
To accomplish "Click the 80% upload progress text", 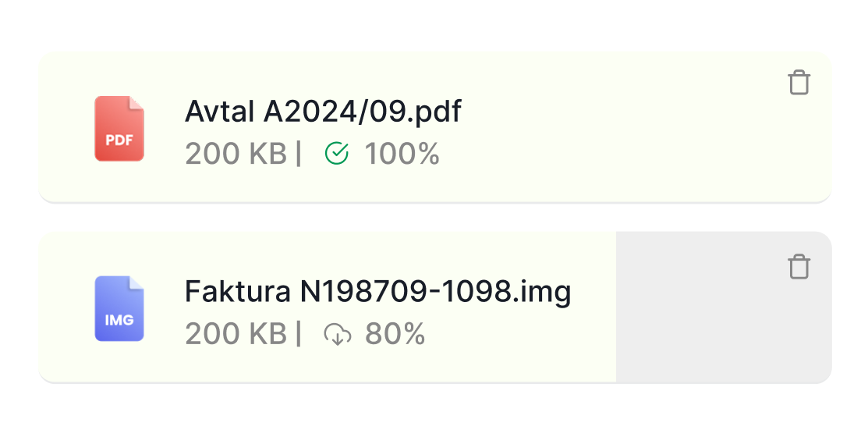I will click(x=395, y=335).
